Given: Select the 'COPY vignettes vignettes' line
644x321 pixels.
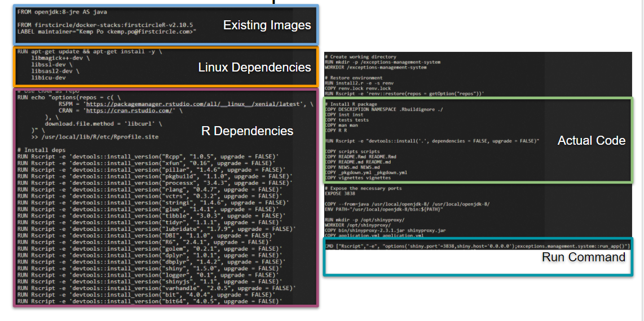Looking at the screenshot, I should [x=358, y=178].
